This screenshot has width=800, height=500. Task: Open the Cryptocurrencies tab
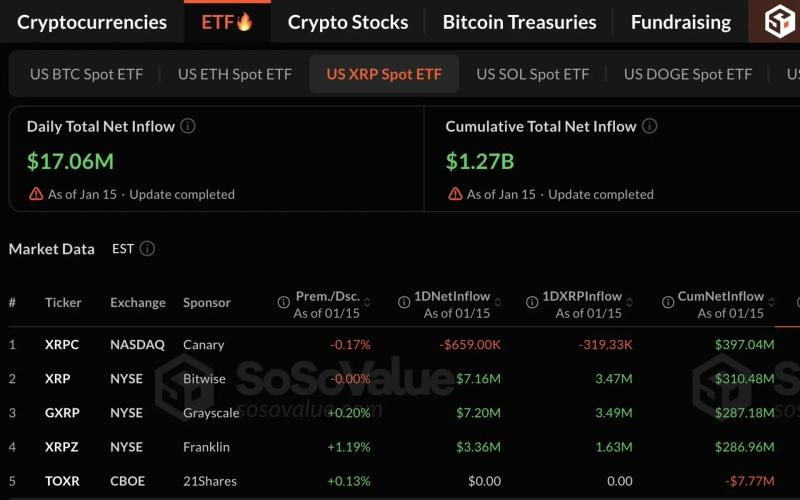[x=92, y=22]
